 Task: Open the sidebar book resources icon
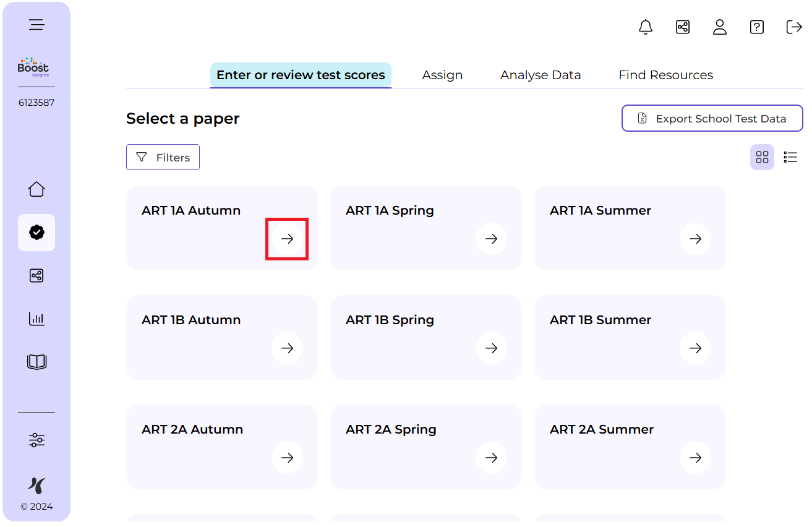(x=36, y=362)
